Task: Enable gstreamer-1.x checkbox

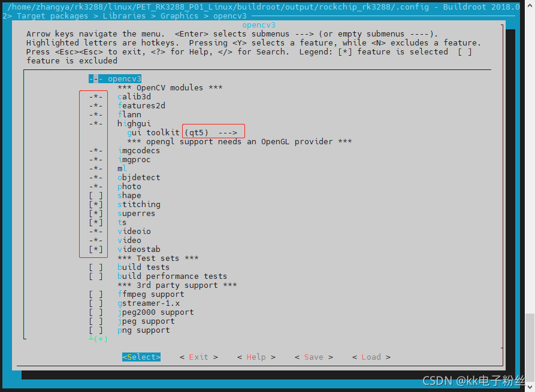Action: pos(95,303)
